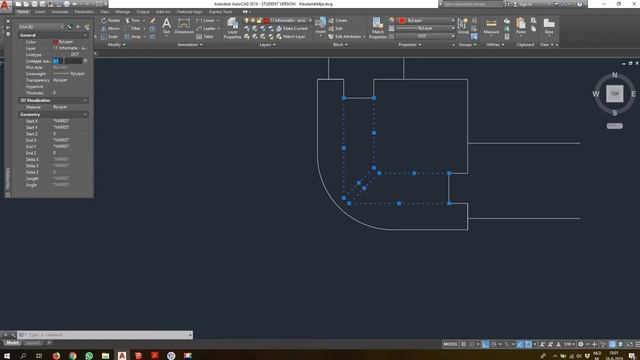The height and width of the screenshot is (360, 640).
Task: Click the ViewCube TOP face
Action: 615,94
